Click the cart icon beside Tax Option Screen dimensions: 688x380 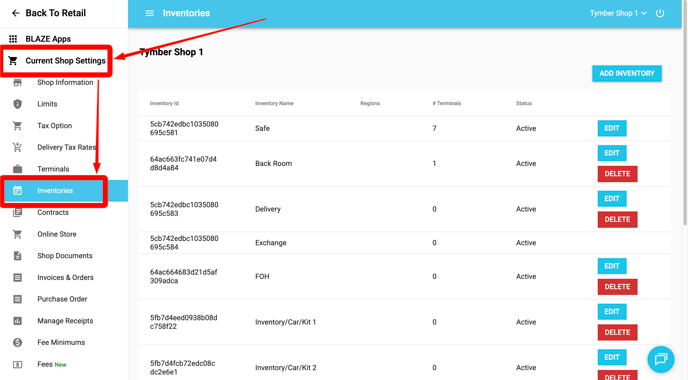click(18, 125)
